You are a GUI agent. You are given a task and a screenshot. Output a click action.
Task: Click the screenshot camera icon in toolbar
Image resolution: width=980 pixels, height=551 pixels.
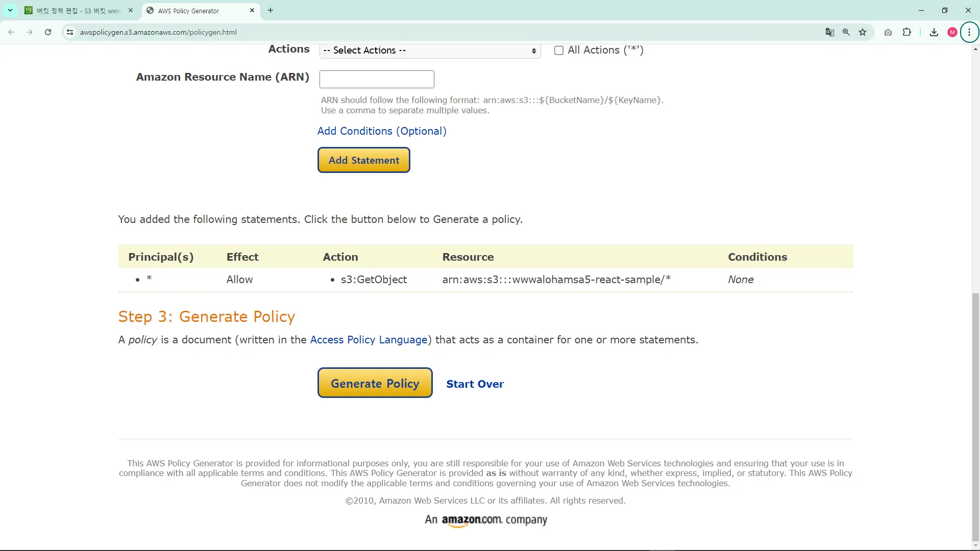coord(888,32)
